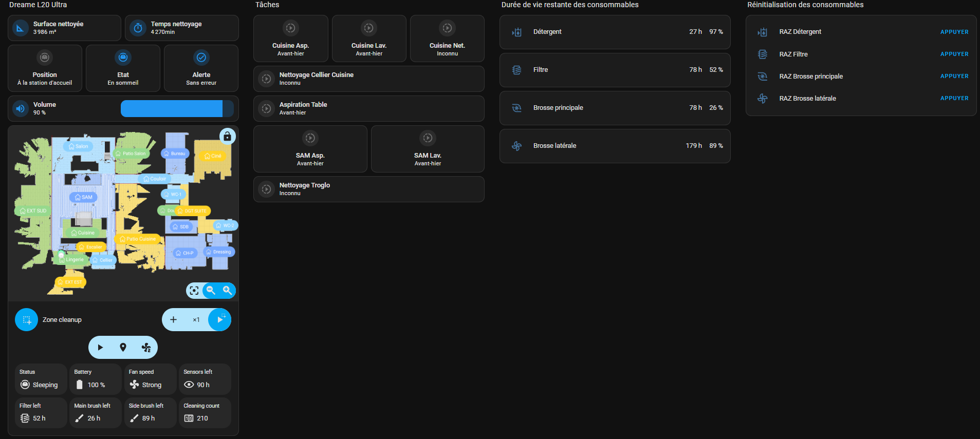Select the Lingerie room label

click(70, 259)
